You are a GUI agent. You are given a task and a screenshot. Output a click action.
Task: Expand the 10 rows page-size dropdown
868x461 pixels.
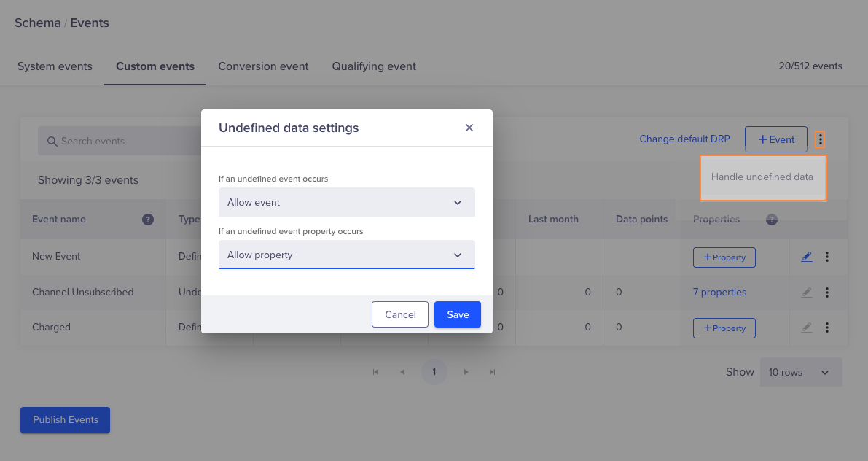pyautogui.click(x=800, y=372)
